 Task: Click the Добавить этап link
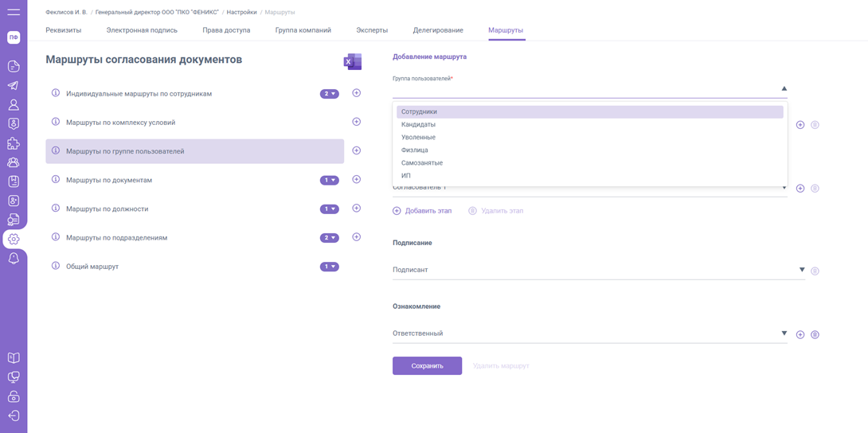tap(422, 211)
